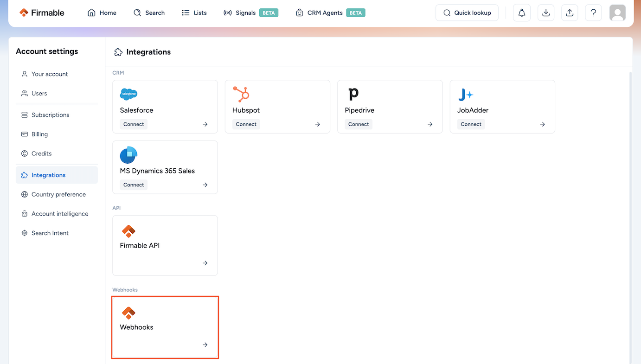Click the vertical scrollbar on integrations panel

tap(630, 218)
